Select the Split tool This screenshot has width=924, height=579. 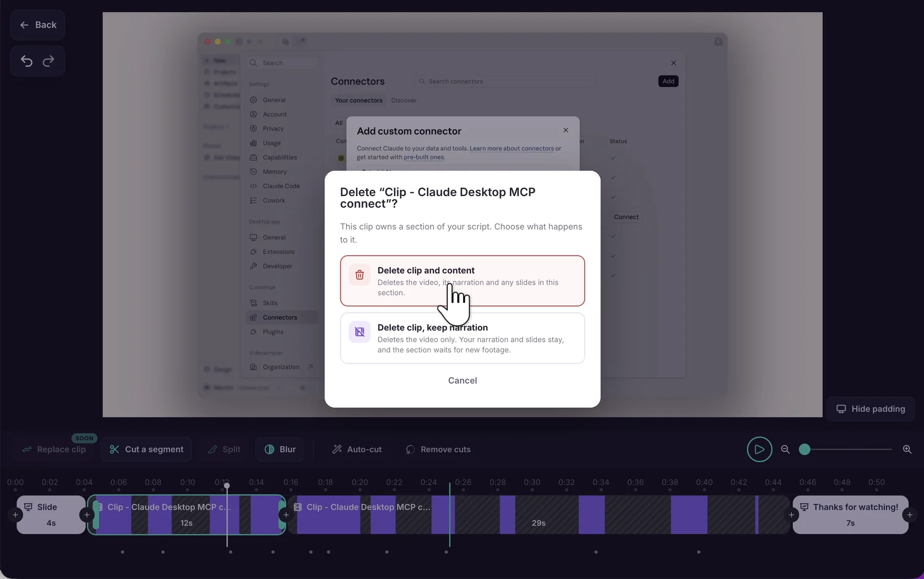click(224, 449)
